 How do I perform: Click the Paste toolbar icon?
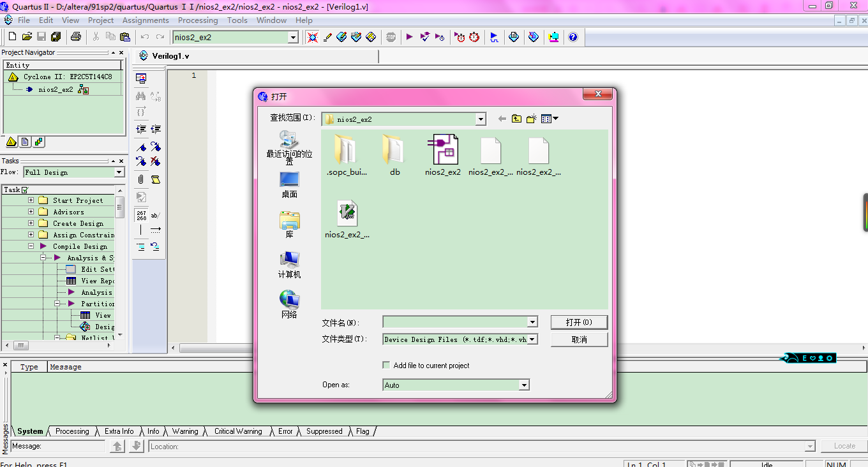coord(125,37)
